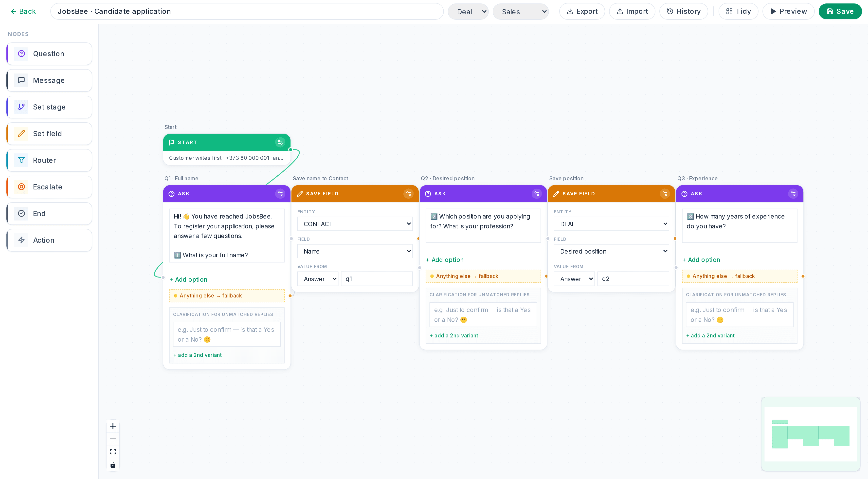Click the START node output handle
Screen dimensions: 868x479
click(290, 149)
